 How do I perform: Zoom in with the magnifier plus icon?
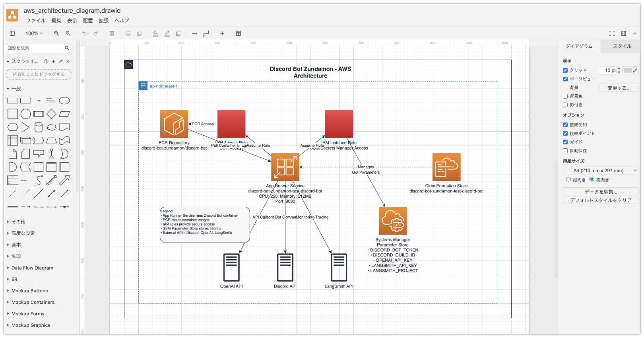tap(56, 33)
